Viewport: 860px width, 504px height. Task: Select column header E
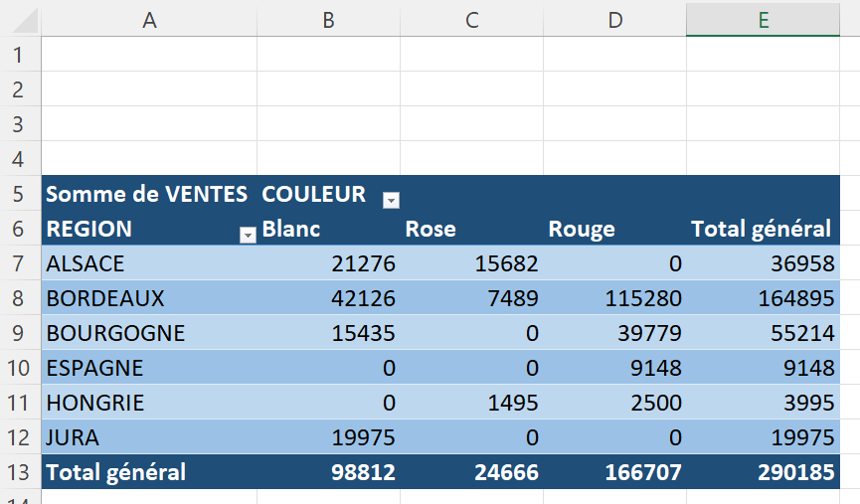point(763,19)
